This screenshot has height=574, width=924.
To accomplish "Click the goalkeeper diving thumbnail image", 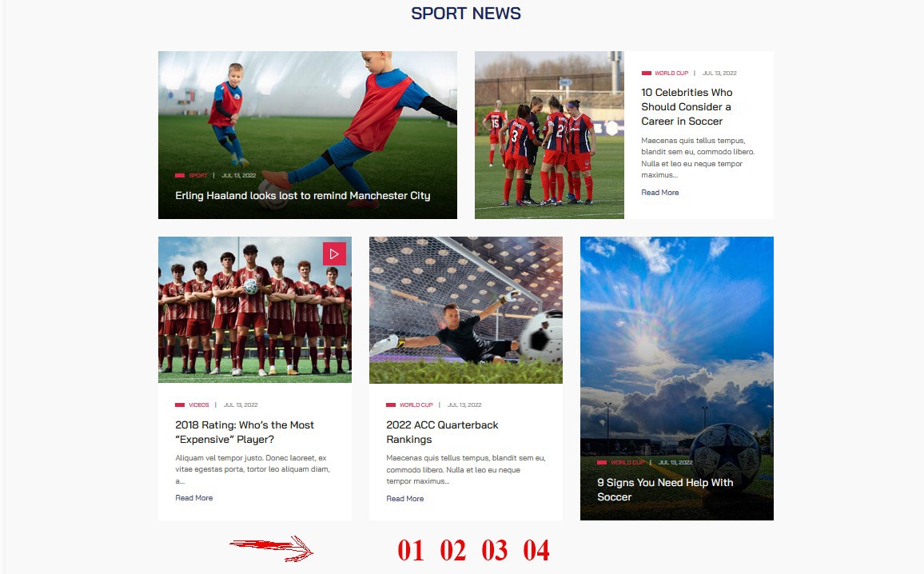I will (465, 310).
